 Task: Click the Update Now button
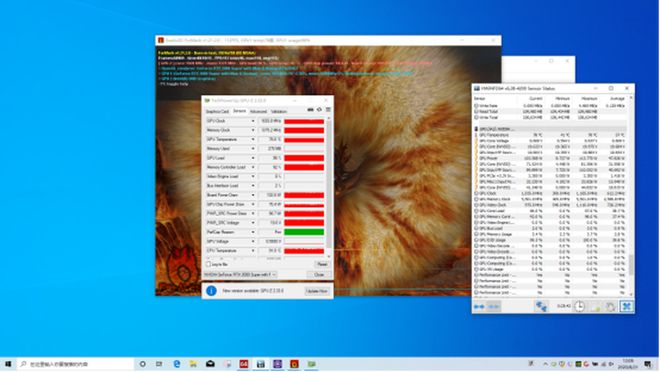[317, 291]
